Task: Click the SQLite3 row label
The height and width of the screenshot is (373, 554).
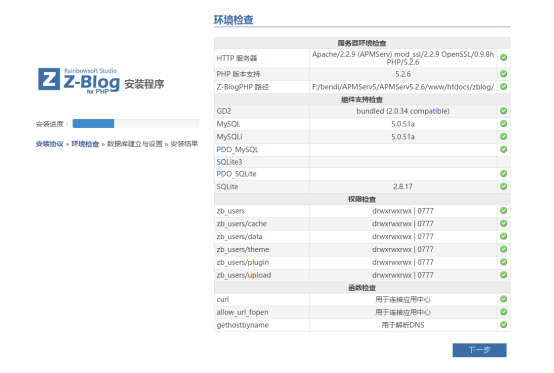Action: coord(229,162)
